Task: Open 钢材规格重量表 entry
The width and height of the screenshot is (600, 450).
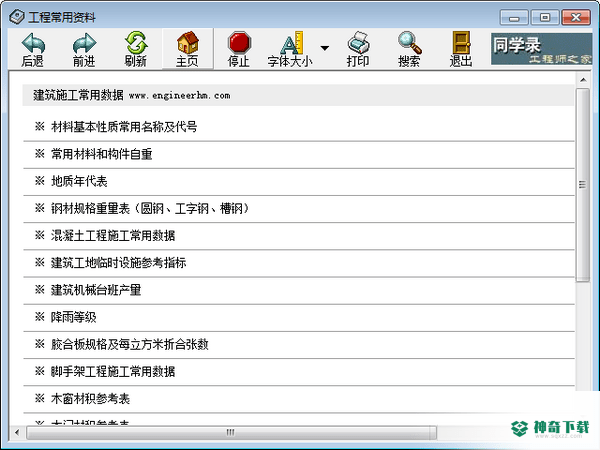Action: 150,208
